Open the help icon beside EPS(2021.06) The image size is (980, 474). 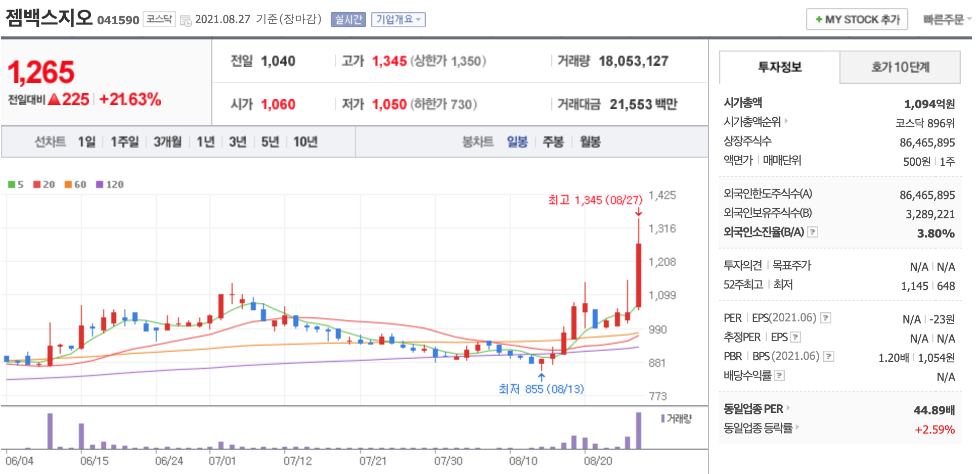click(826, 318)
